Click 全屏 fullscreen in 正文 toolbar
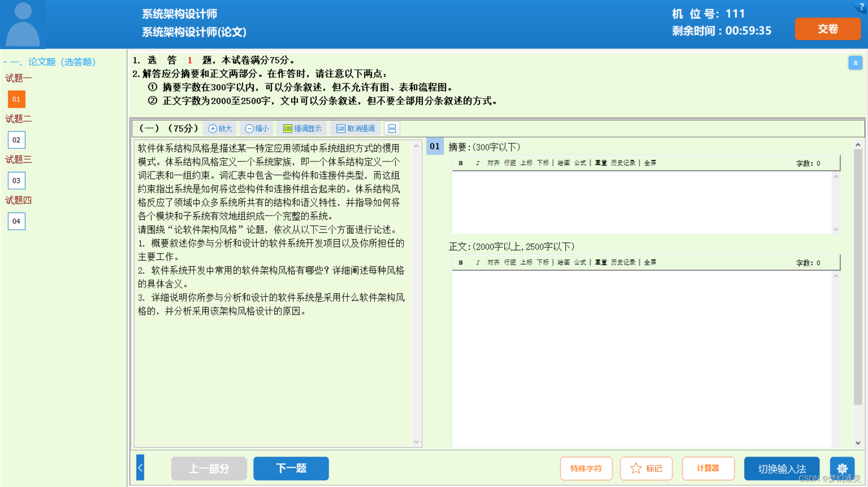The height and width of the screenshot is (487, 868). pyautogui.click(x=650, y=263)
